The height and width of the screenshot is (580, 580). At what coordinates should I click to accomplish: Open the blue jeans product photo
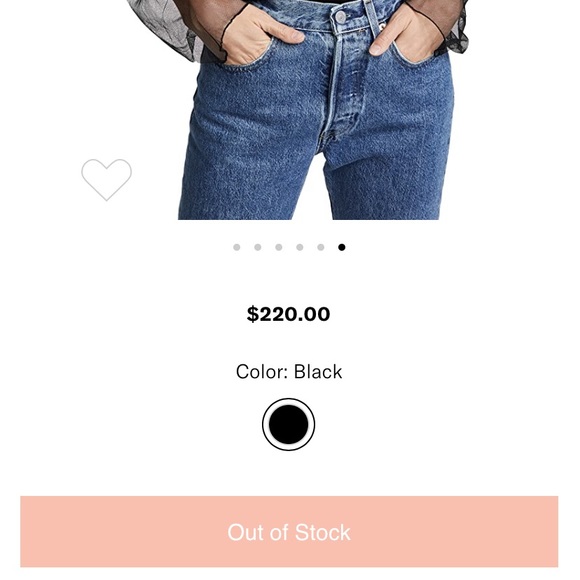[296, 109]
